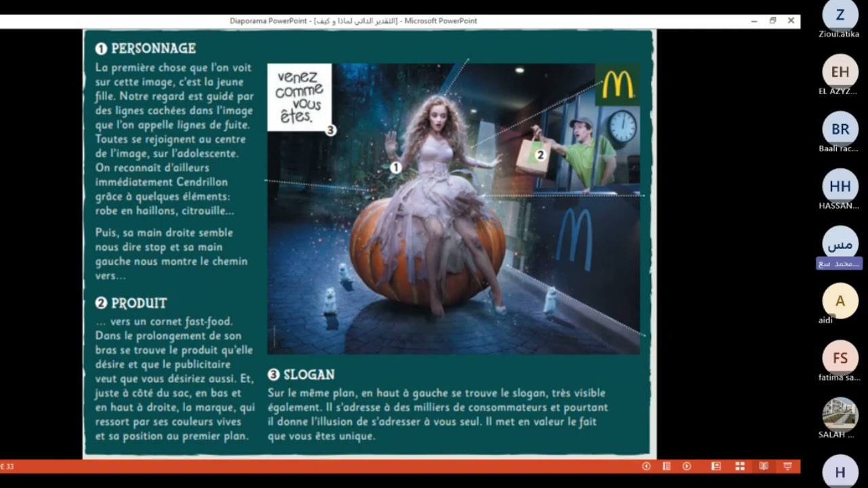
Task: Minimize the PowerPoint window
Action: [754, 21]
